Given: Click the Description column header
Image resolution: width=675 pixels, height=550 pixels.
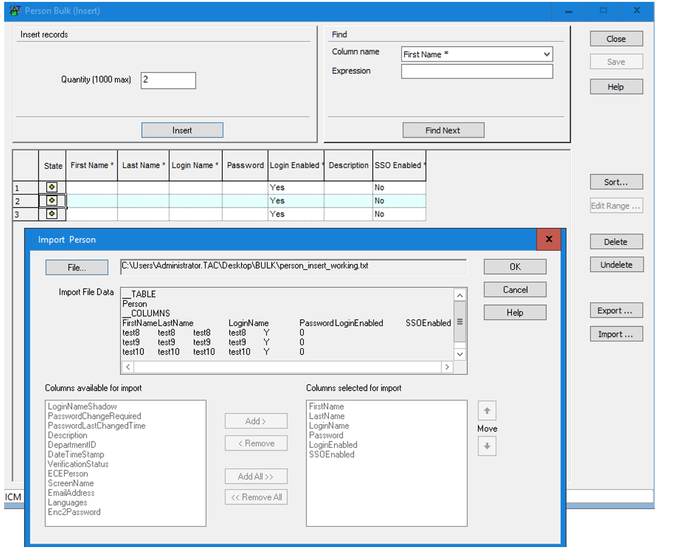Looking at the screenshot, I should pyautogui.click(x=348, y=165).
